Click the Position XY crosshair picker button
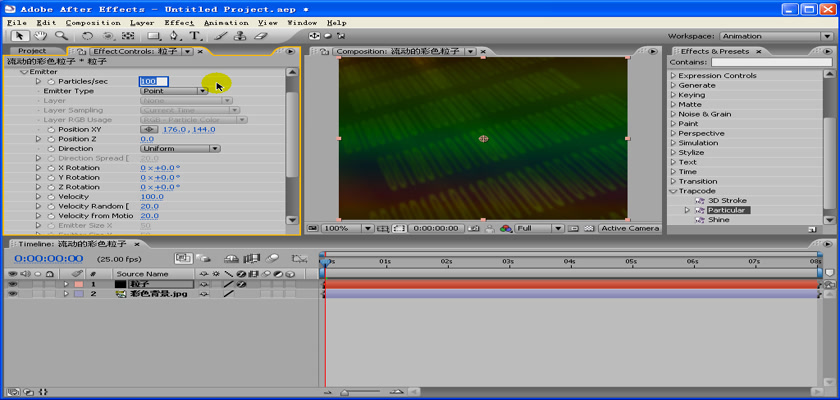Image resolution: width=840 pixels, height=400 pixels. (x=149, y=130)
